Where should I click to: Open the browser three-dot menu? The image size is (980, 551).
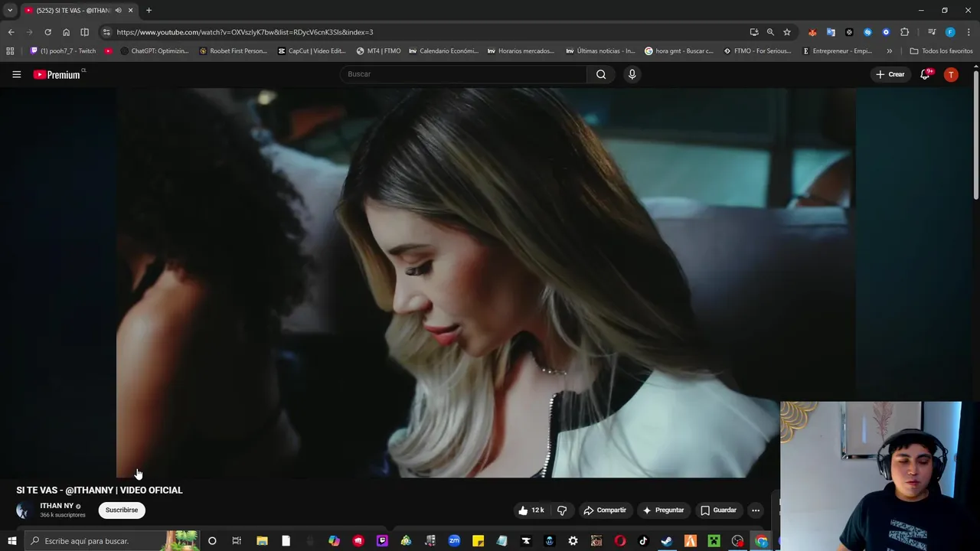[x=969, y=32]
